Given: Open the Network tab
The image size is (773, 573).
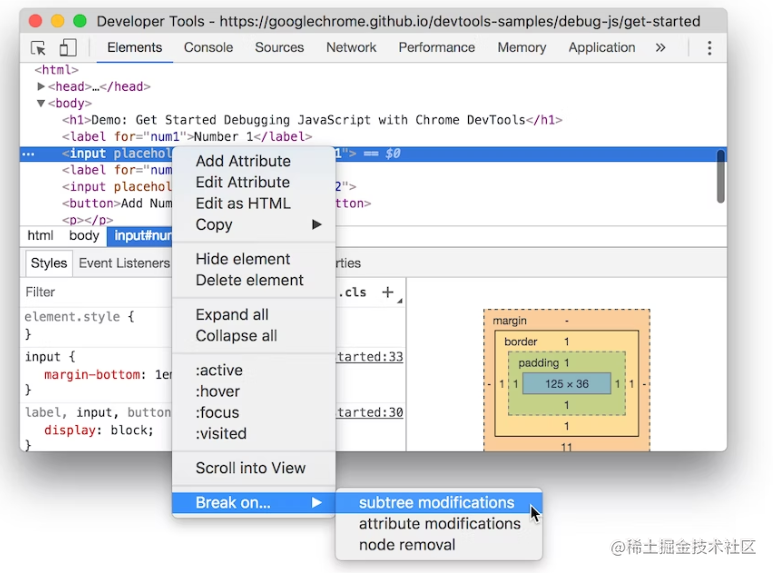Looking at the screenshot, I should click(351, 47).
